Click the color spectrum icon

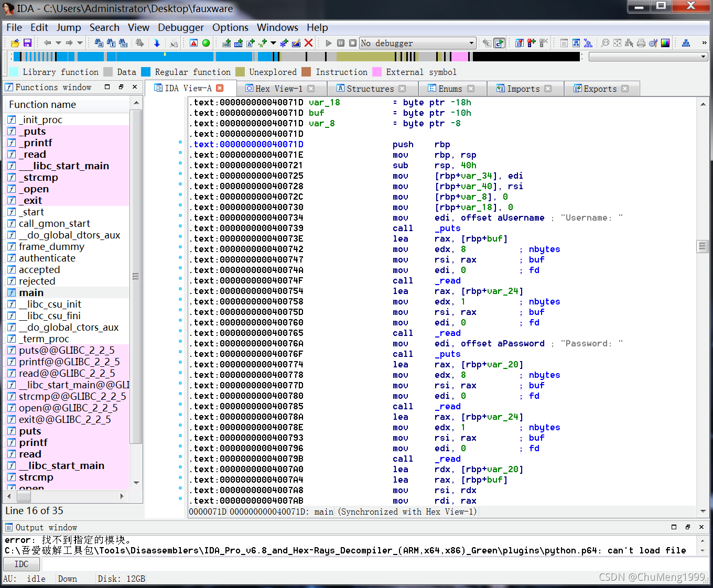(x=665, y=43)
